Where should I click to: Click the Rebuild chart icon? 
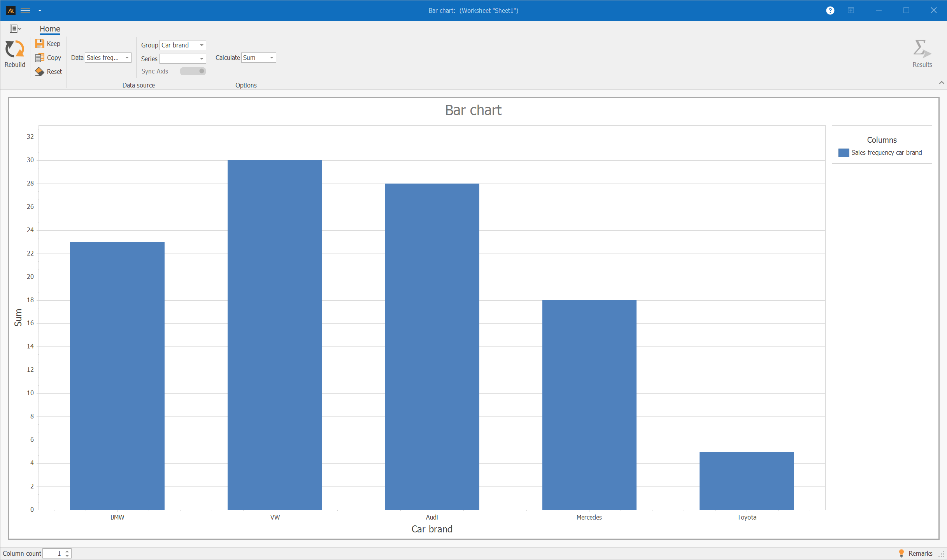pos(15,50)
